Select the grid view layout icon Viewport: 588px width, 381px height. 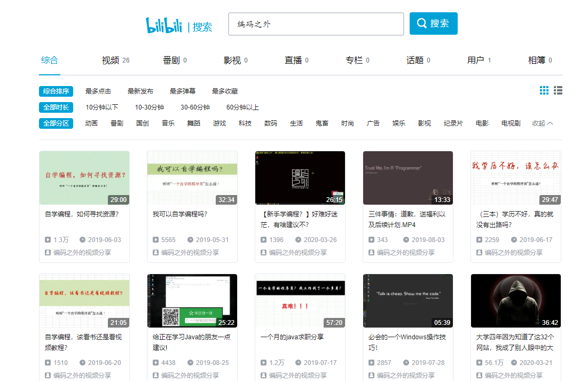pos(544,90)
